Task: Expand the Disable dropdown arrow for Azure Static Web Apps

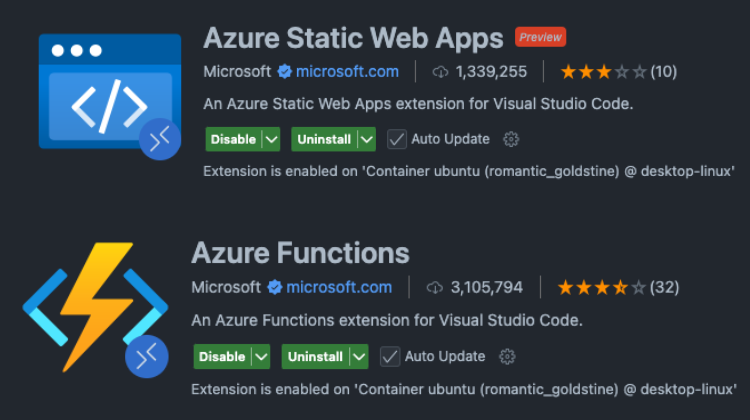Action: [x=273, y=139]
